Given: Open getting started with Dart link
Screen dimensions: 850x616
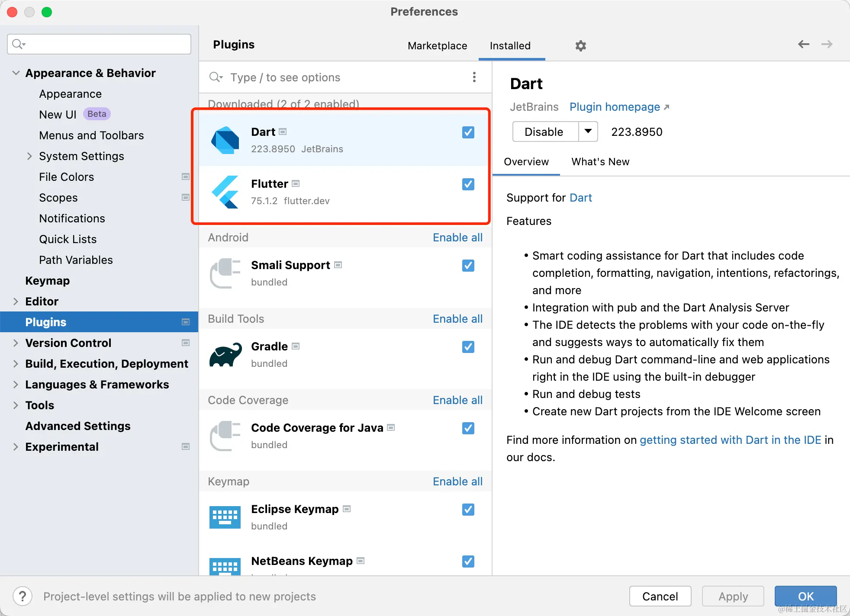Looking at the screenshot, I should (x=730, y=440).
